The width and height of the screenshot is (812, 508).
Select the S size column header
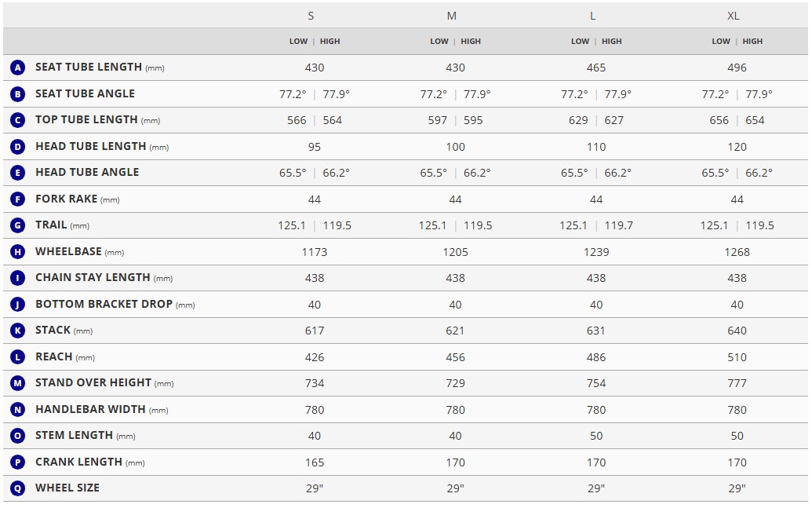(311, 16)
